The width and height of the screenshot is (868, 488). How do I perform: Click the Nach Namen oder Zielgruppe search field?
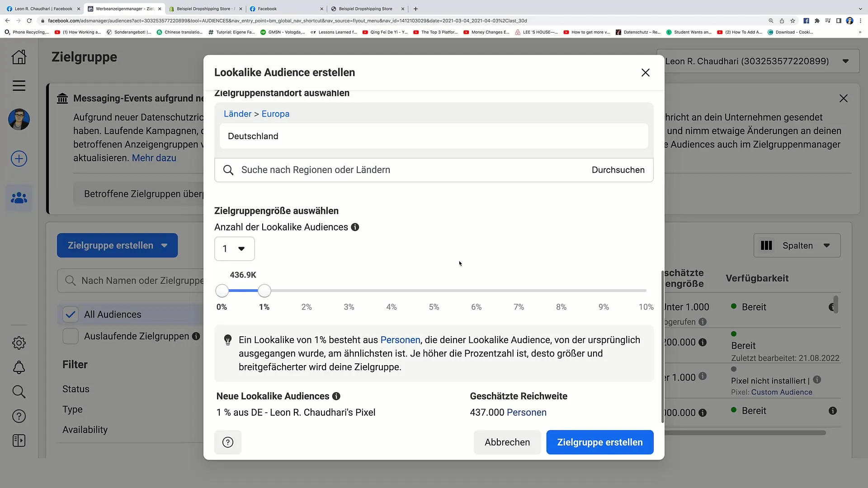pyautogui.click(x=131, y=281)
